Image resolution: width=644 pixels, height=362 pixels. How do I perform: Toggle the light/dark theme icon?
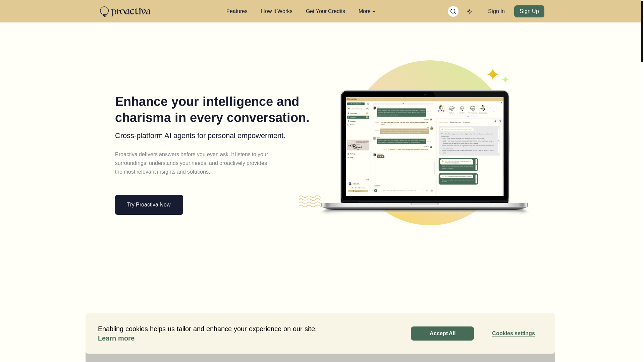coord(469,11)
